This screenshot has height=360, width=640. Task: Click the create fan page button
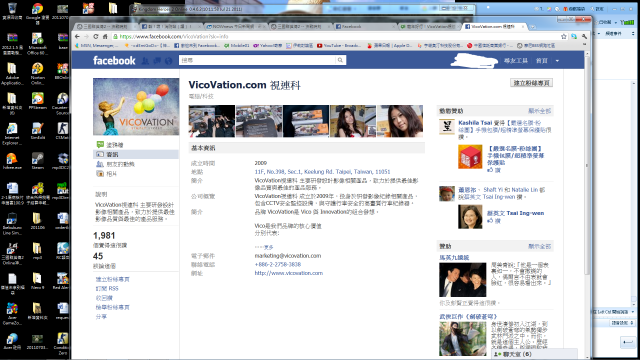click(531, 83)
